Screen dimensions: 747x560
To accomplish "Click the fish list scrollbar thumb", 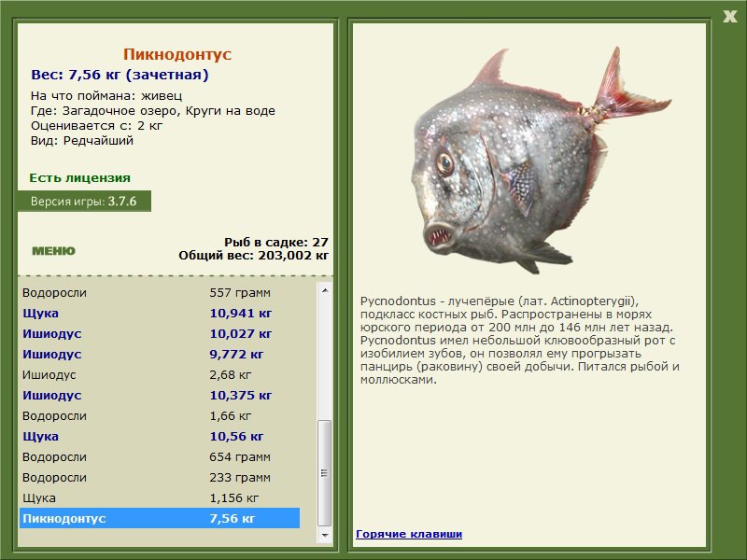I will click(325, 472).
